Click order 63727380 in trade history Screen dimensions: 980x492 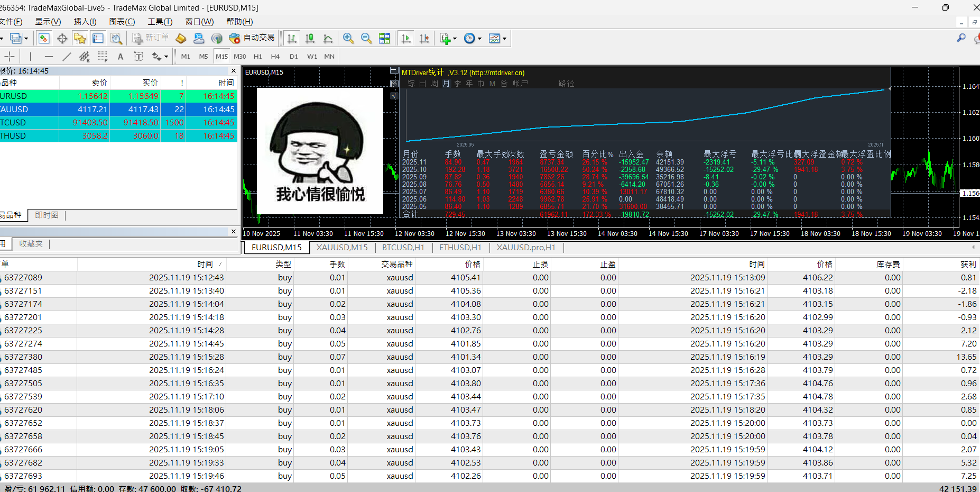23,357
